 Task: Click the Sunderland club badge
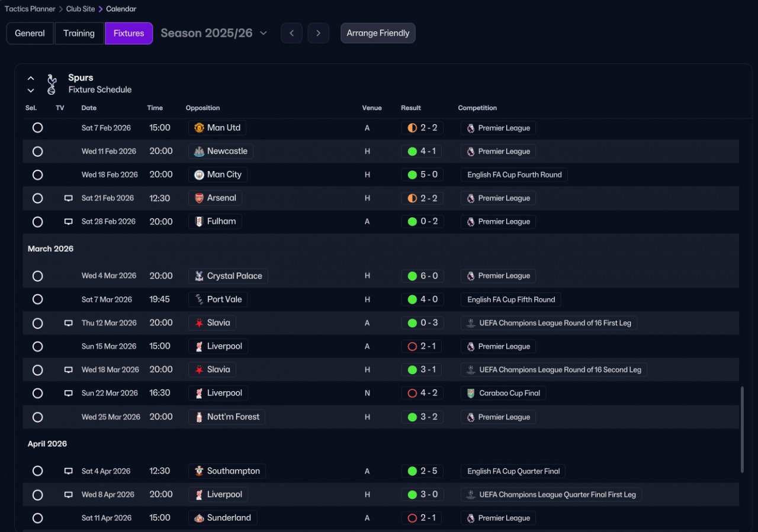click(x=199, y=518)
